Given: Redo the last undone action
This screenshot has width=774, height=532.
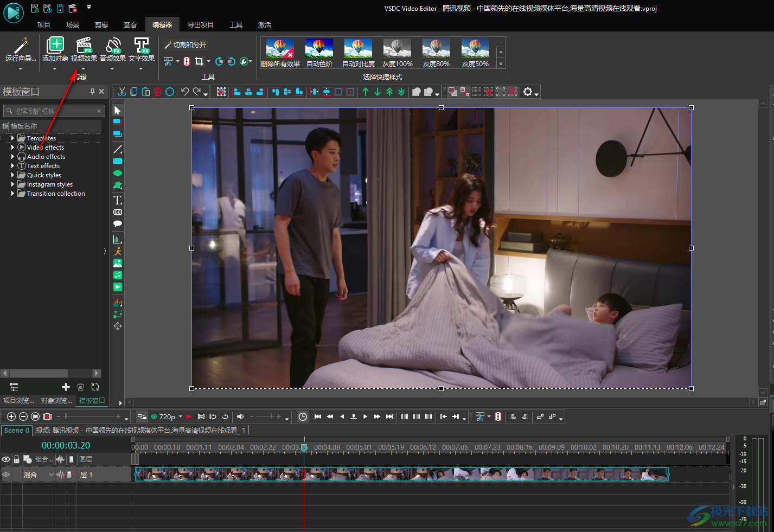Looking at the screenshot, I should coord(197,92).
